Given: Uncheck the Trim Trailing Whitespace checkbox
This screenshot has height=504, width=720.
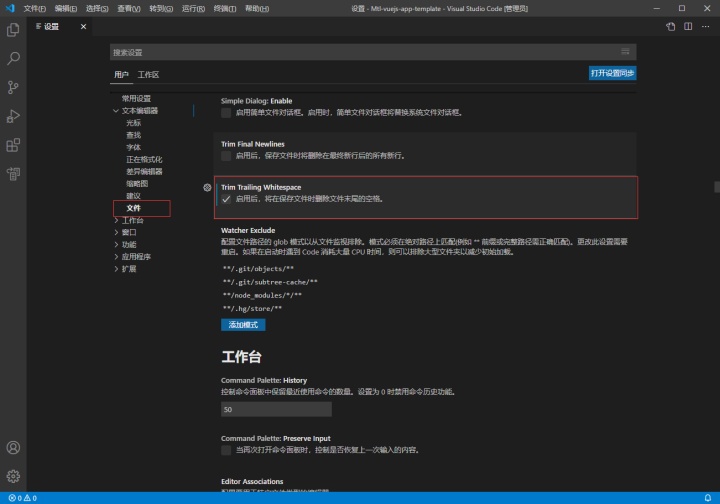Looking at the screenshot, I should pyautogui.click(x=226, y=199).
